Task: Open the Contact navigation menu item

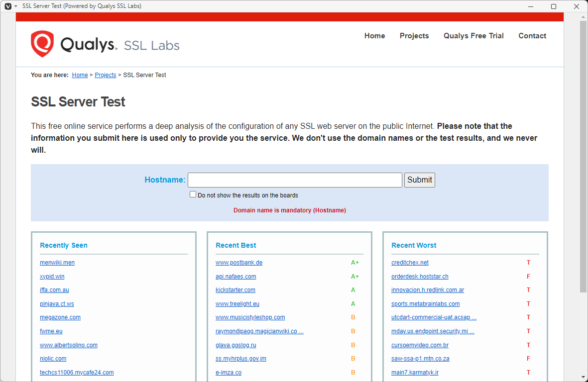Action: pos(532,36)
